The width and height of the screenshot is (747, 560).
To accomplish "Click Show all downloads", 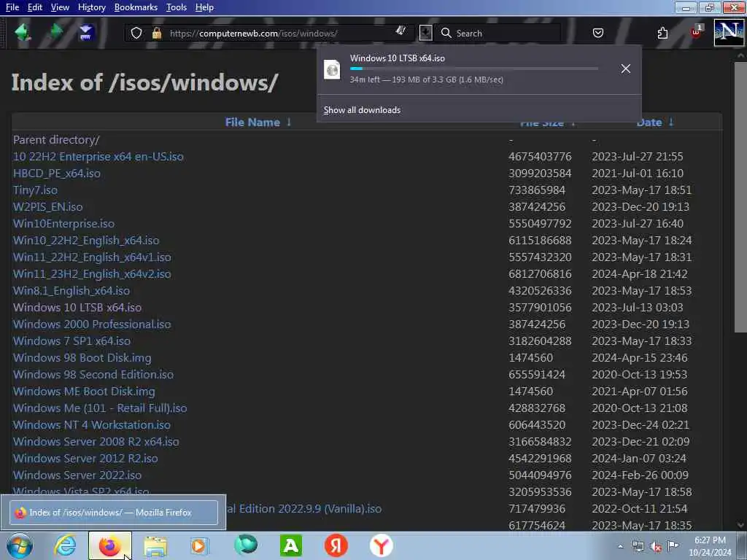I will tap(362, 110).
